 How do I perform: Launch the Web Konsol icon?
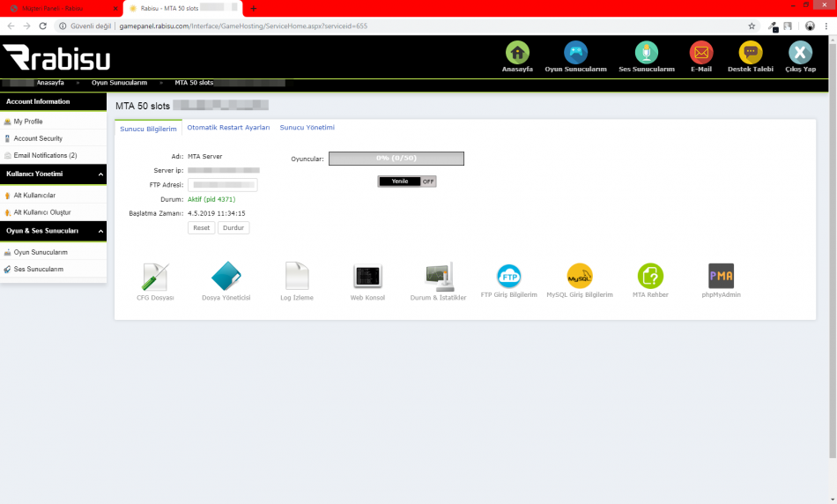pos(367,277)
